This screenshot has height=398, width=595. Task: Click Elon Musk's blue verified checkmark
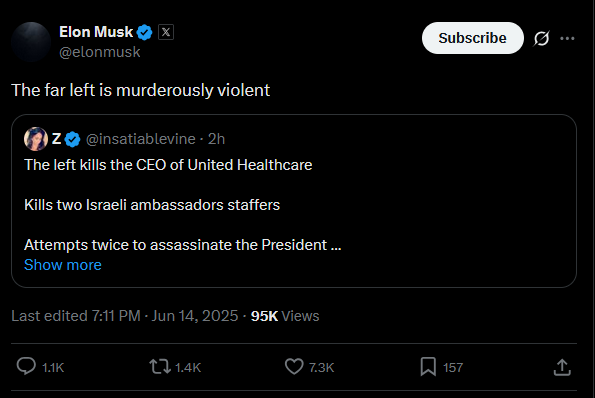(x=144, y=32)
